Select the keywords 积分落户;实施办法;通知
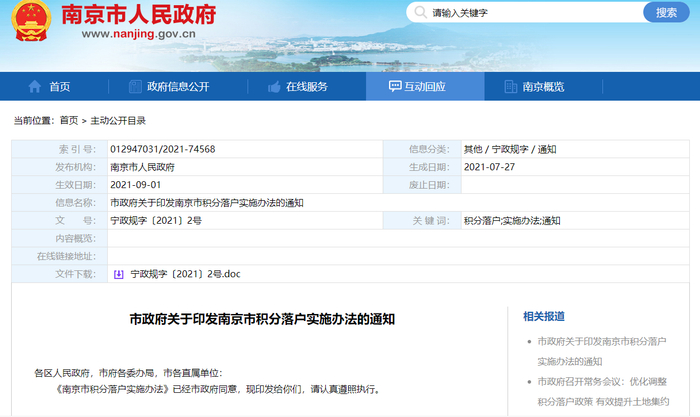The height and width of the screenshot is (417, 700). coord(512,221)
